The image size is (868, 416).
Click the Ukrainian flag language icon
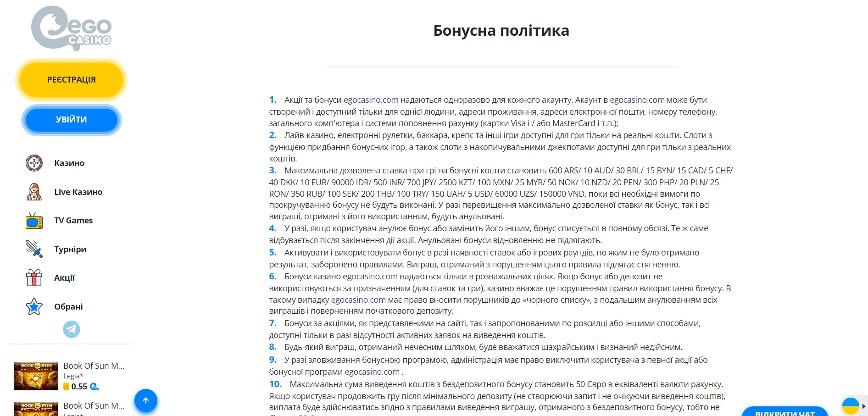click(x=851, y=406)
